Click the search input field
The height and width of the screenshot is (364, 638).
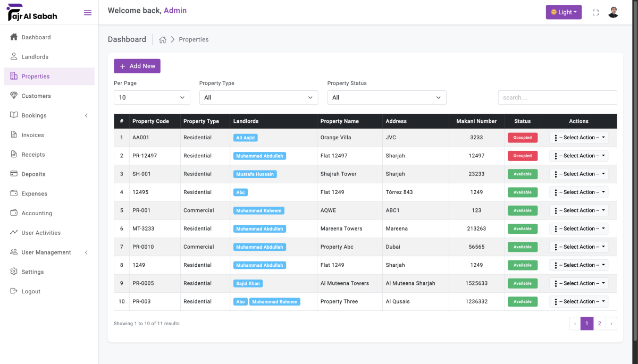tap(557, 98)
